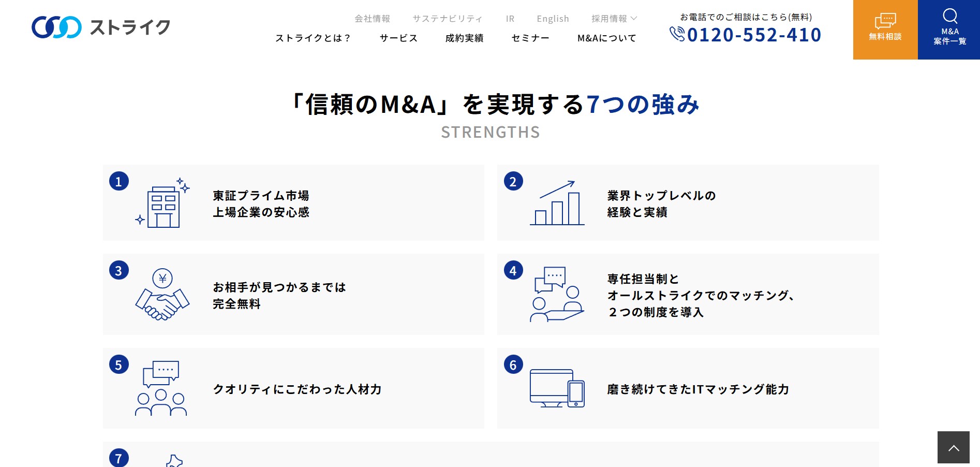Screen dimensions: 980x467
Task: Click the number 1 badge
Action: [x=119, y=181]
